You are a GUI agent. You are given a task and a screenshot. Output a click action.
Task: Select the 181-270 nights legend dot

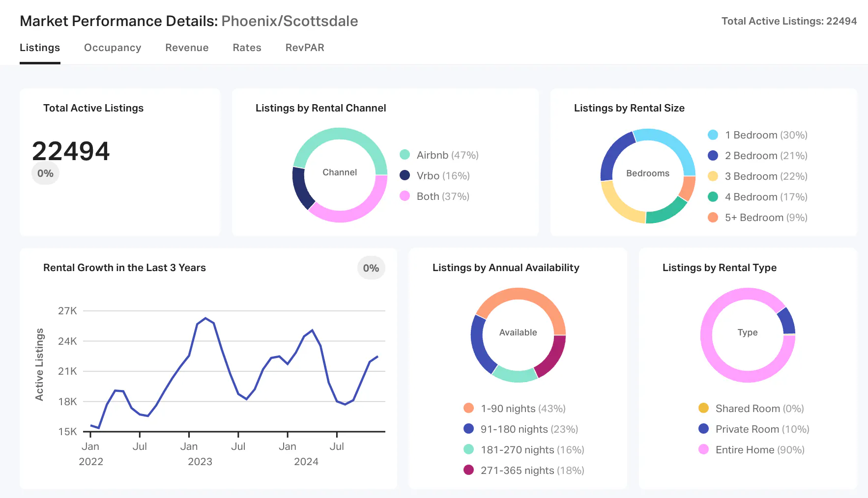point(469,449)
